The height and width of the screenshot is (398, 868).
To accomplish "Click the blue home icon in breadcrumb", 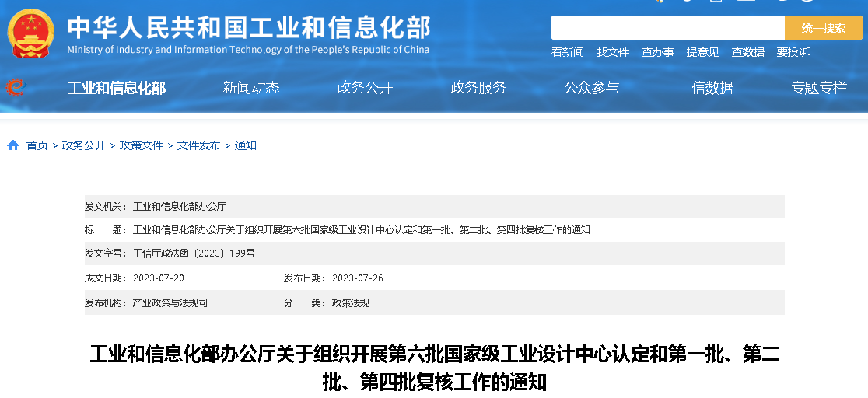I will tap(13, 145).
